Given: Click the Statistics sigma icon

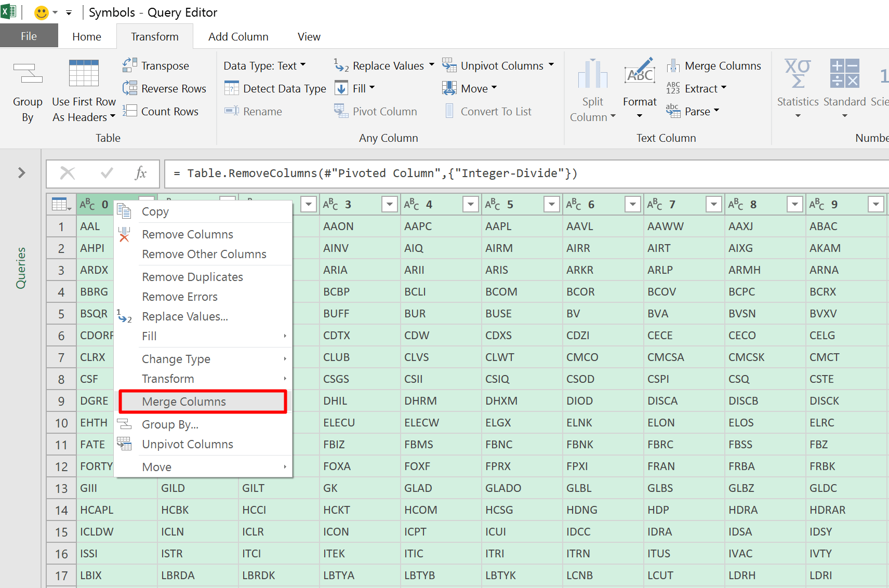Looking at the screenshot, I should point(798,73).
